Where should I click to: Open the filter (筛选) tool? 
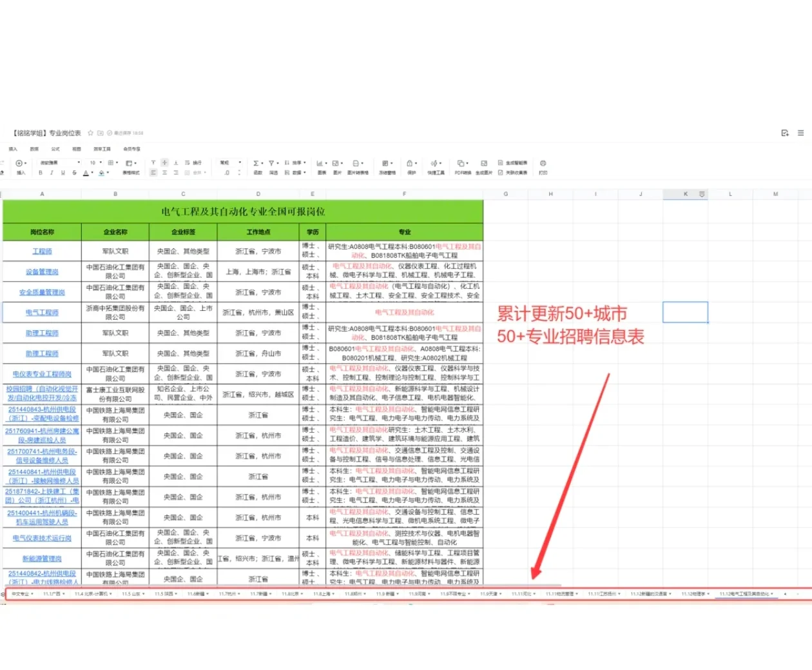pyautogui.click(x=272, y=166)
